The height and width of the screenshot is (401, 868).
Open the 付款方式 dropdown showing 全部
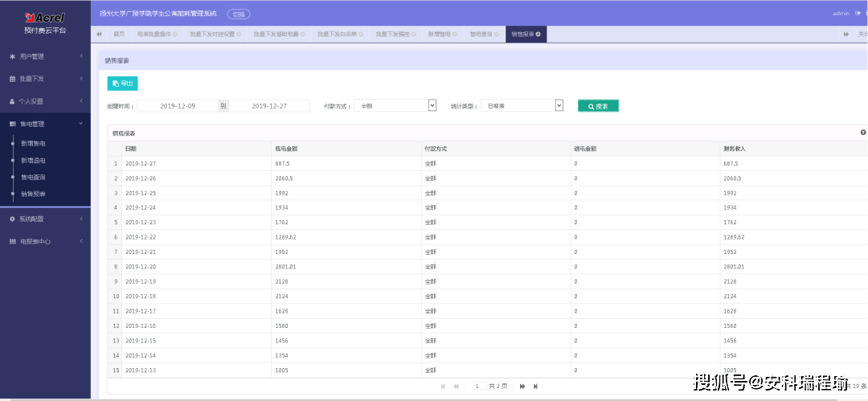click(x=395, y=105)
